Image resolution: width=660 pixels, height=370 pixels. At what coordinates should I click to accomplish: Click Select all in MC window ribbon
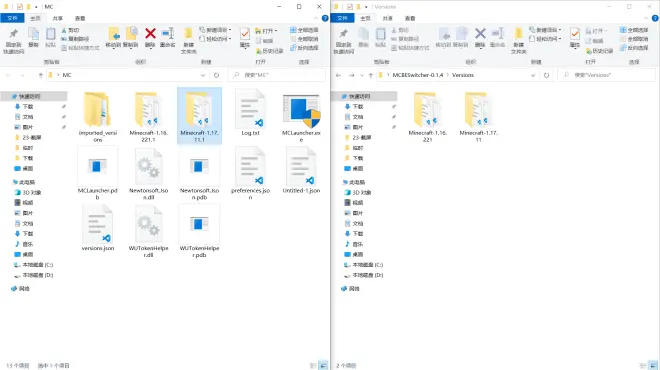click(304, 30)
